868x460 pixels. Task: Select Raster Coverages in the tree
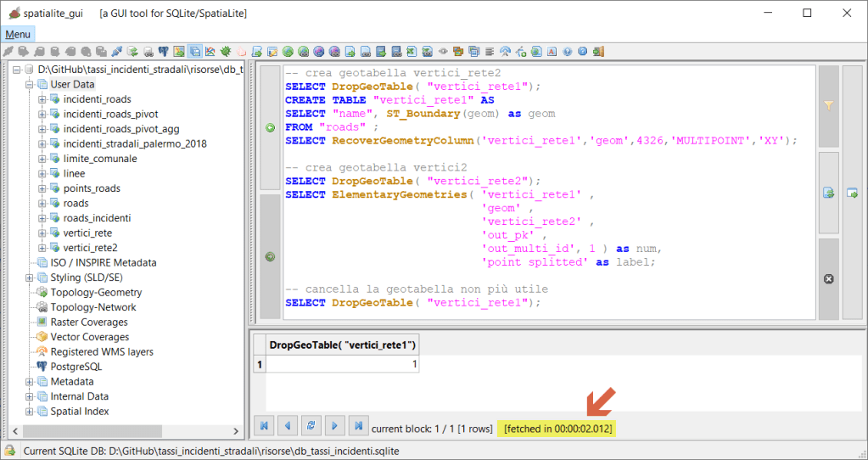[89, 323]
